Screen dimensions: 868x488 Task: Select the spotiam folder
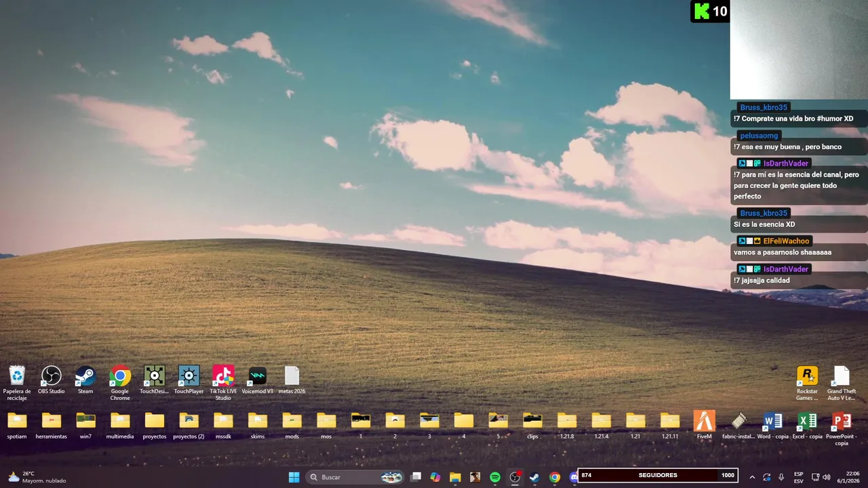[x=17, y=426]
